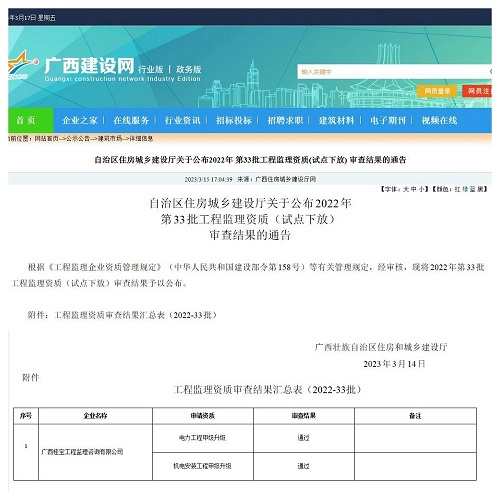This screenshot has width=500, height=500.
Task: Select 行业资讯 in the navigation bar
Action: 182,120
